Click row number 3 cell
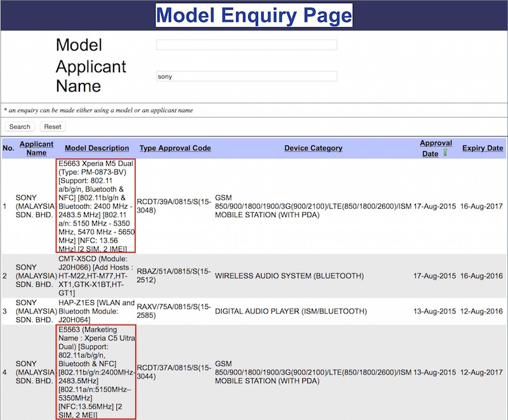The height and width of the screenshot is (420, 508). (4, 312)
